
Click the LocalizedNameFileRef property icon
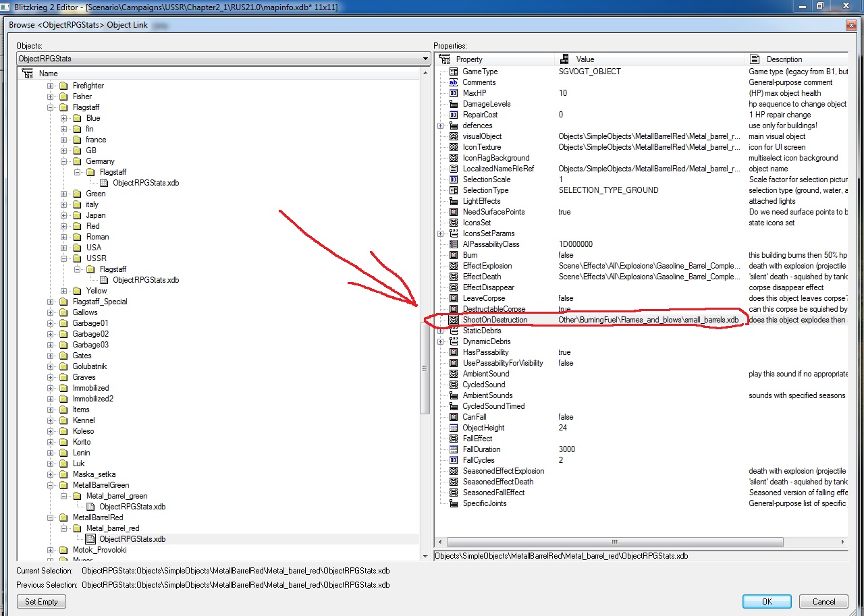click(454, 169)
